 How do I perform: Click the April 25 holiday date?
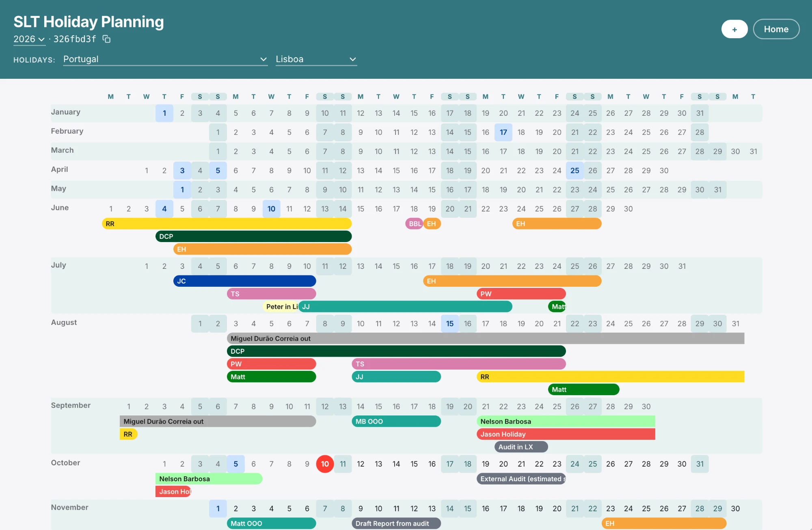574,170
